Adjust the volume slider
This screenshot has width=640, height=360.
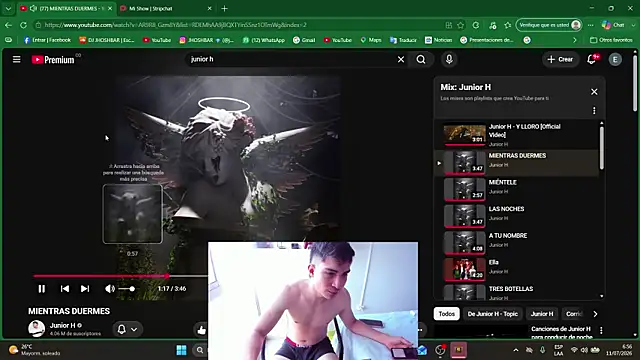coord(127,289)
